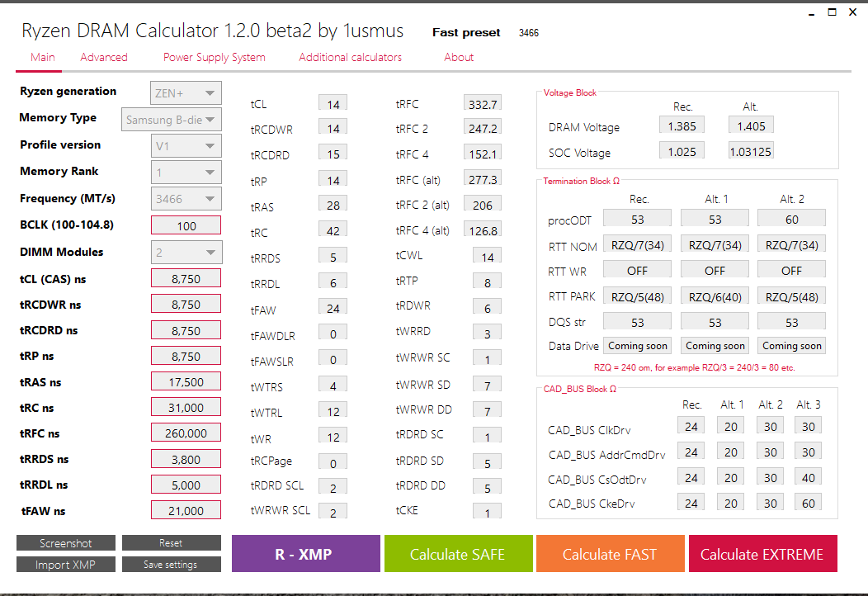
Task: Select the tCL value 14 box
Action: pos(333,103)
